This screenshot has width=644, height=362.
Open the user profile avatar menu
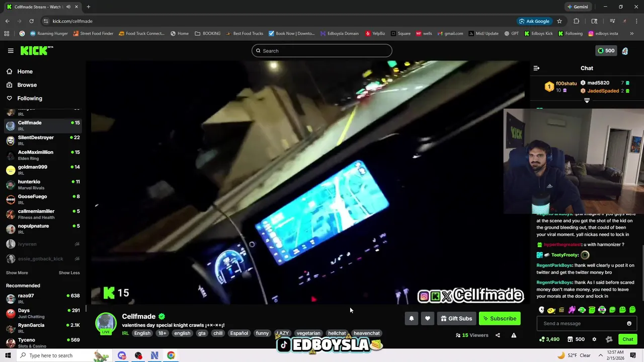tap(625, 51)
